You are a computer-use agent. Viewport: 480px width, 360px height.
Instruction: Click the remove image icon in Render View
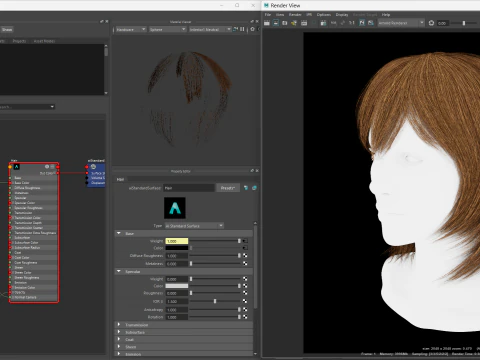point(371,23)
